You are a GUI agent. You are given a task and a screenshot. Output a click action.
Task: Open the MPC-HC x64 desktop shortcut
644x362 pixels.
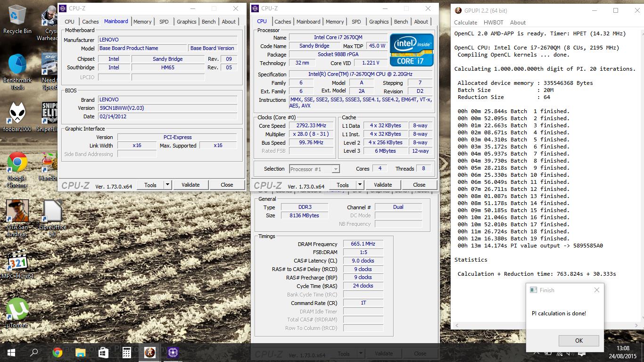click(x=18, y=265)
